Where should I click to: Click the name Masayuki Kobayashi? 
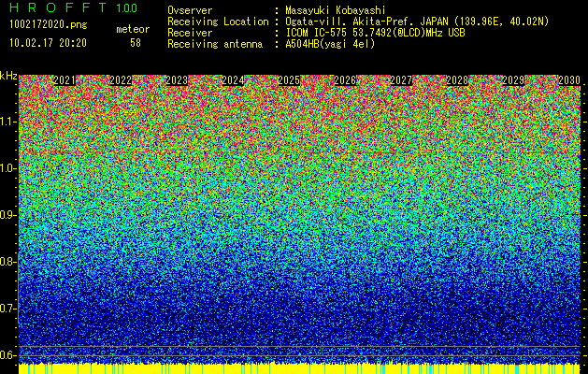tap(336, 10)
